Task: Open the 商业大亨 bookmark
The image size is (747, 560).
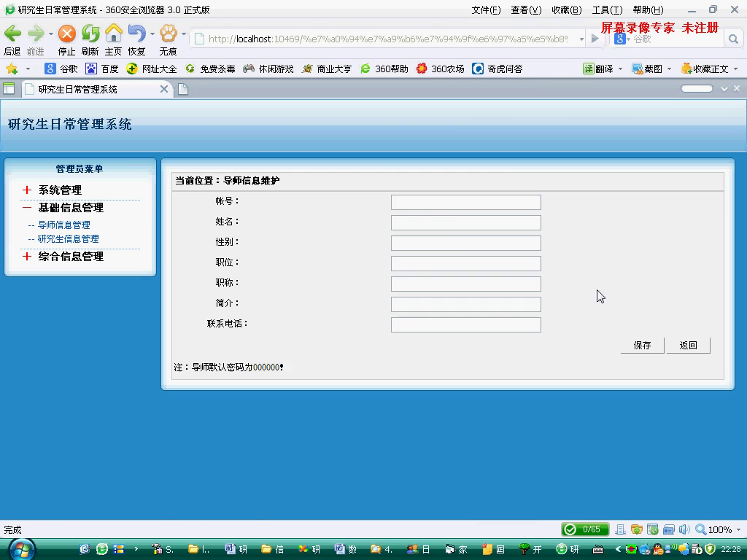Action: tap(327, 69)
